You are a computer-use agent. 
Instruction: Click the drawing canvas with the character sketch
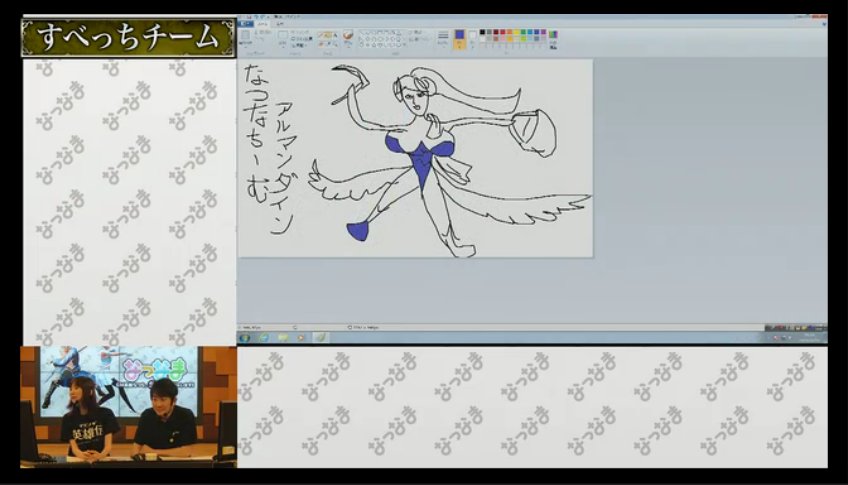(x=415, y=158)
